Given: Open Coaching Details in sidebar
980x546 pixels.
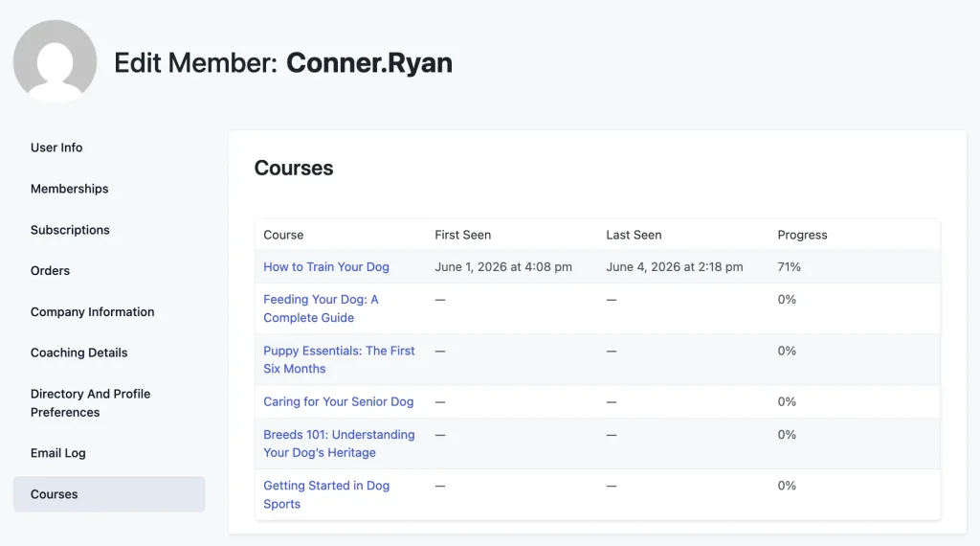Looking at the screenshot, I should [78, 353].
